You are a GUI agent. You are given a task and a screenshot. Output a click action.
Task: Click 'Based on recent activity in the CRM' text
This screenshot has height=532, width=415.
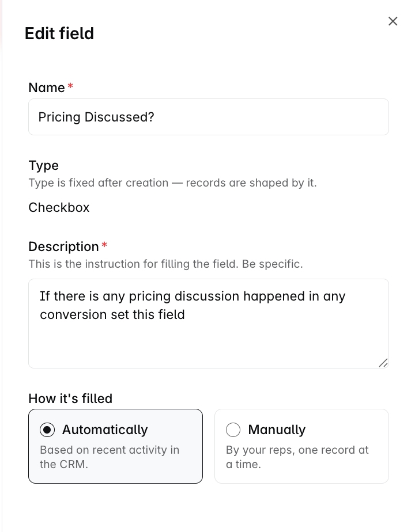(110, 457)
